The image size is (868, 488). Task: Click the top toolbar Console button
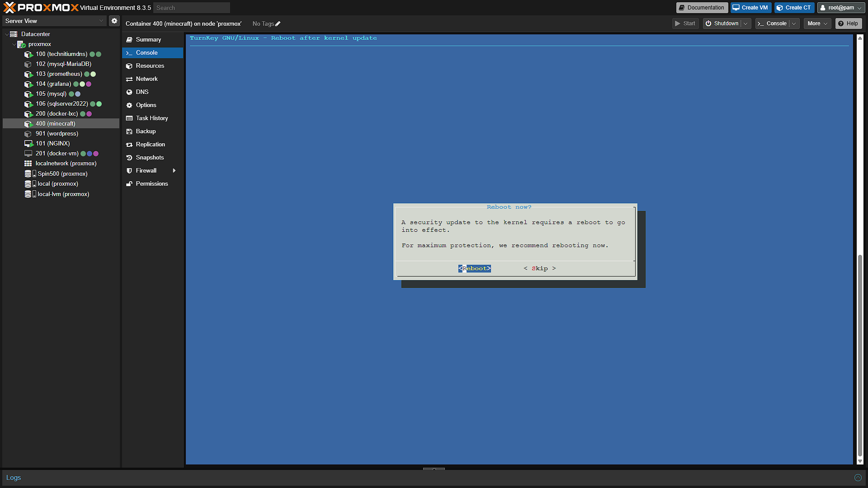click(x=773, y=23)
